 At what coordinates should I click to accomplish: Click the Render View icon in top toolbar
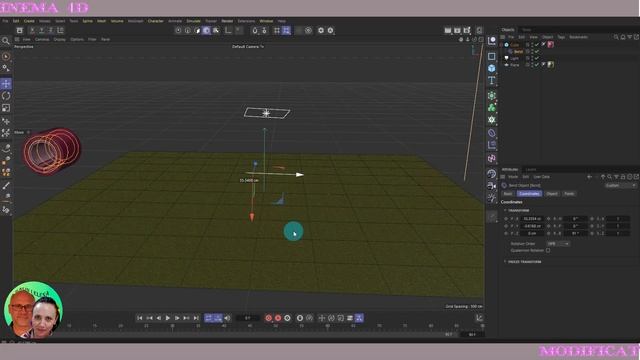click(448, 31)
